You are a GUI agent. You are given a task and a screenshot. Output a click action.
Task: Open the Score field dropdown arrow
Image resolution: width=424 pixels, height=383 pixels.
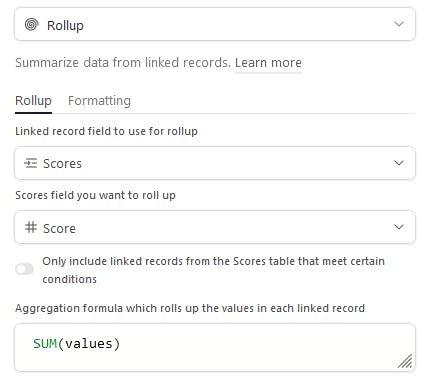coord(399,227)
